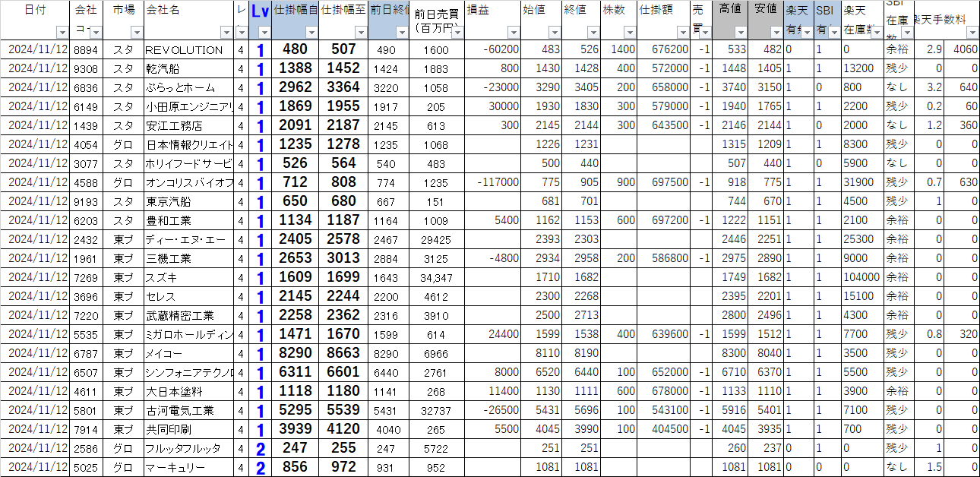The width and height of the screenshot is (980, 477).
Task: Select the フルッタフルッタ company name cell
Action: coord(189,448)
